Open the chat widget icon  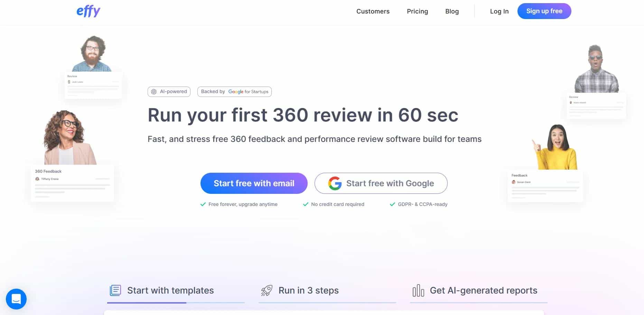tap(16, 299)
